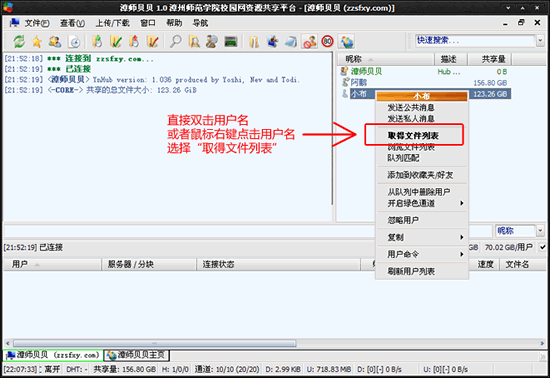Open the magnifier search icon
The height and width of the screenshot is (378, 550).
coord(176,42)
